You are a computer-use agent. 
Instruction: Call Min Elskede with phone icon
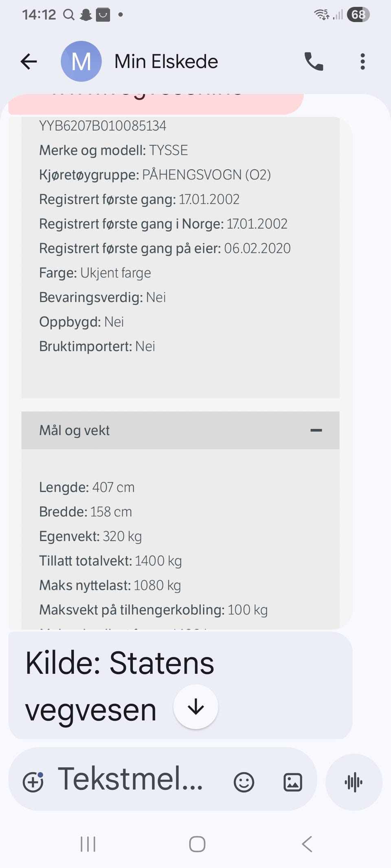(314, 62)
